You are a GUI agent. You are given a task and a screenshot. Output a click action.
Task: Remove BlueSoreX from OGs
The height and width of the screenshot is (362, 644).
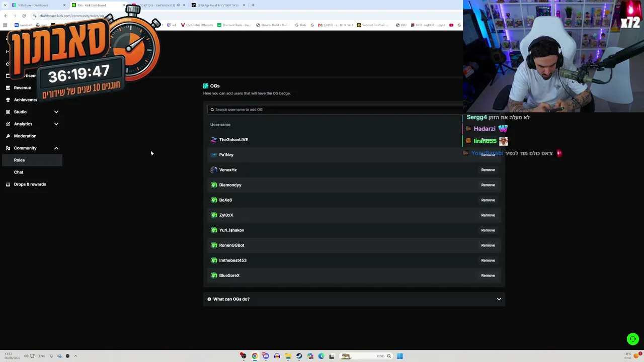(x=488, y=276)
